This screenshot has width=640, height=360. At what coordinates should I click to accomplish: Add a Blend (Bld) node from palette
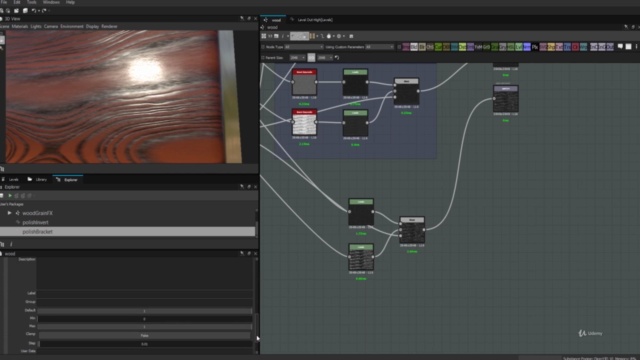tap(414, 47)
